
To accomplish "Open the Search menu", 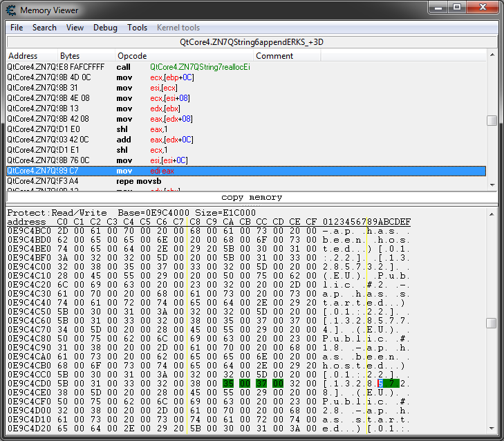I will [x=44, y=28].
